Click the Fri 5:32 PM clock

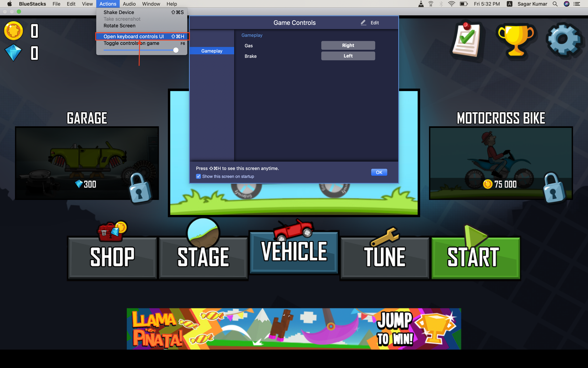tap(487, 4)
